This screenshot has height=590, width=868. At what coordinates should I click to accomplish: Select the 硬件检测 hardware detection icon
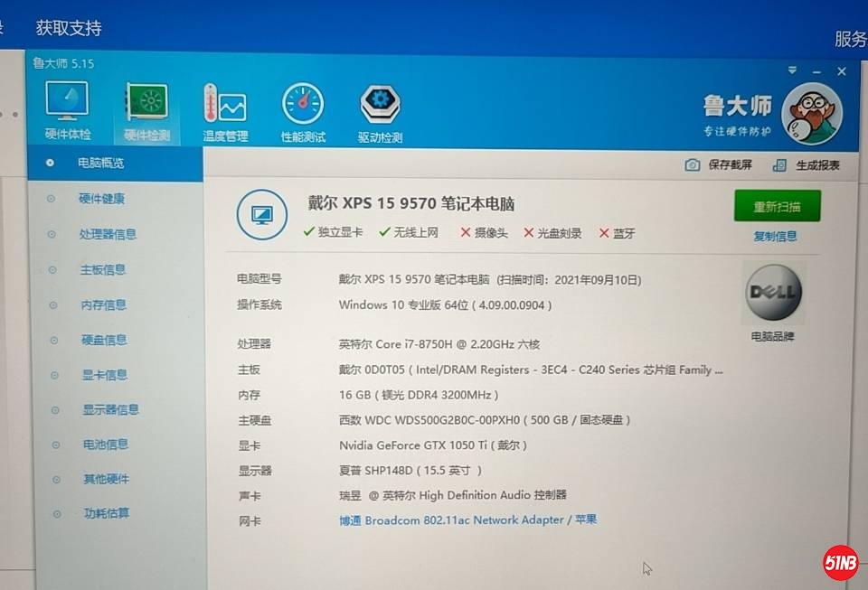(x=146, y=105)
